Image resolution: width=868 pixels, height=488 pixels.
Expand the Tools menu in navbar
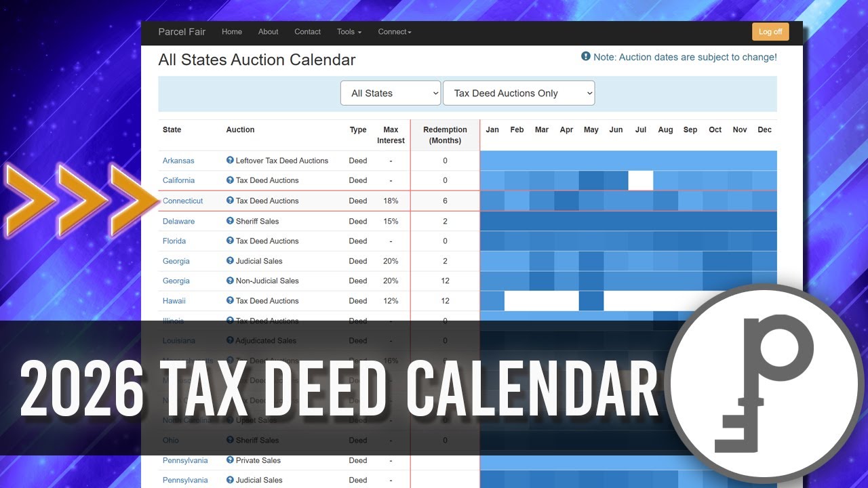349,32
